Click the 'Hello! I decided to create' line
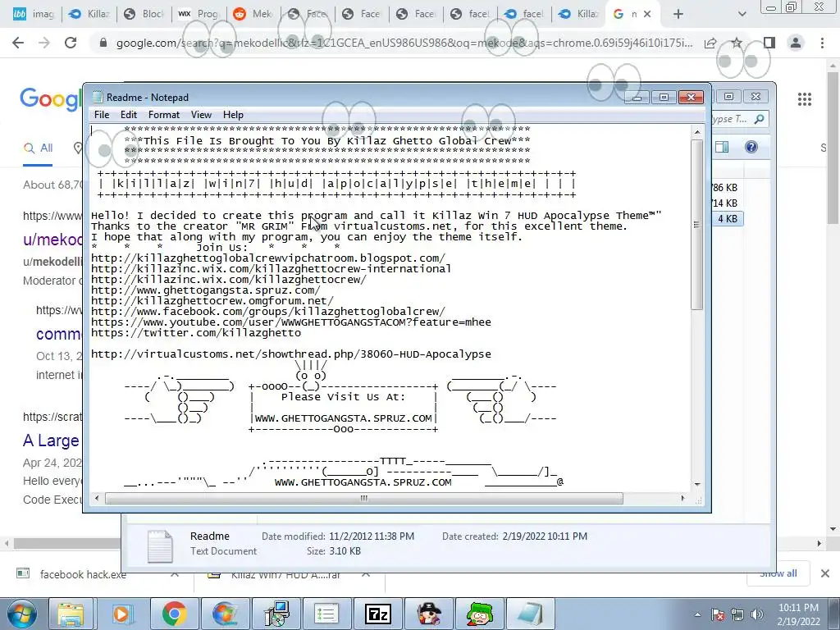This screenshot has height=630, width=840. tap(376, 216)
